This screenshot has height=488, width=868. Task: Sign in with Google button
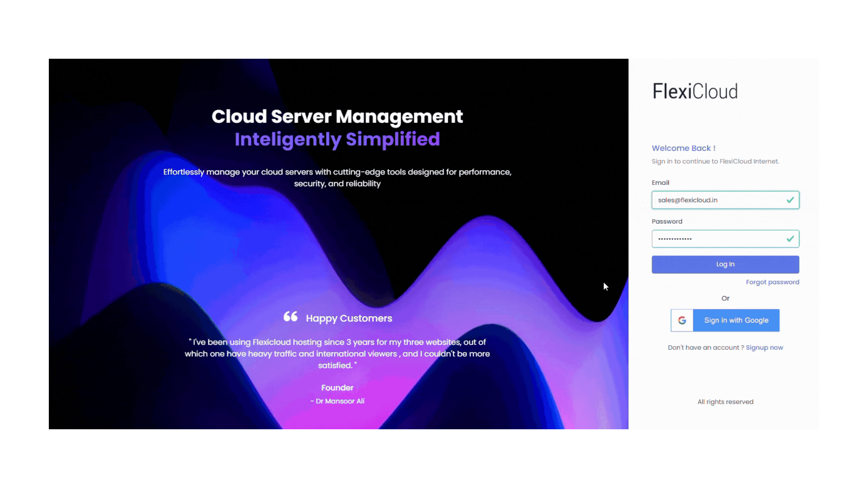point(725,320)
